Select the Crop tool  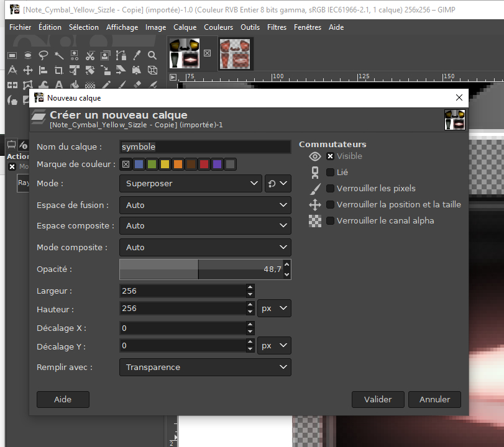pyautogui.click(x=59, y=70)
